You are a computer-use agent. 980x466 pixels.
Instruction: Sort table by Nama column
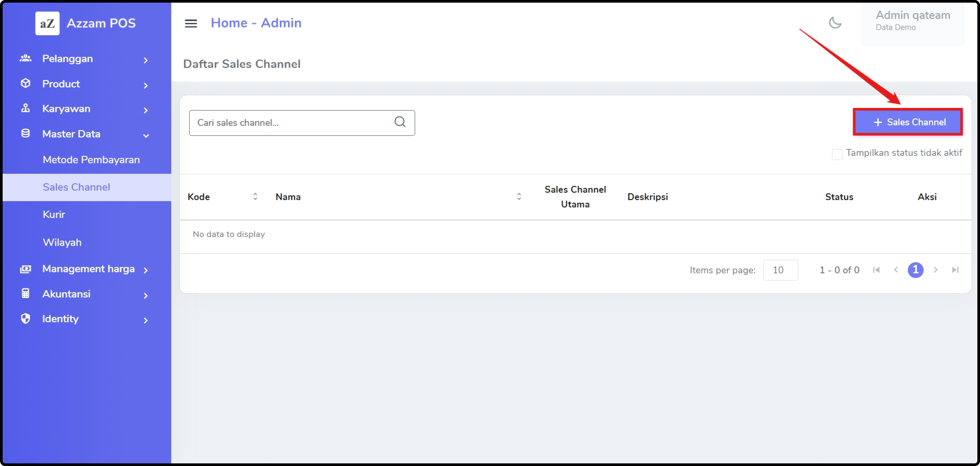[518, 196]
